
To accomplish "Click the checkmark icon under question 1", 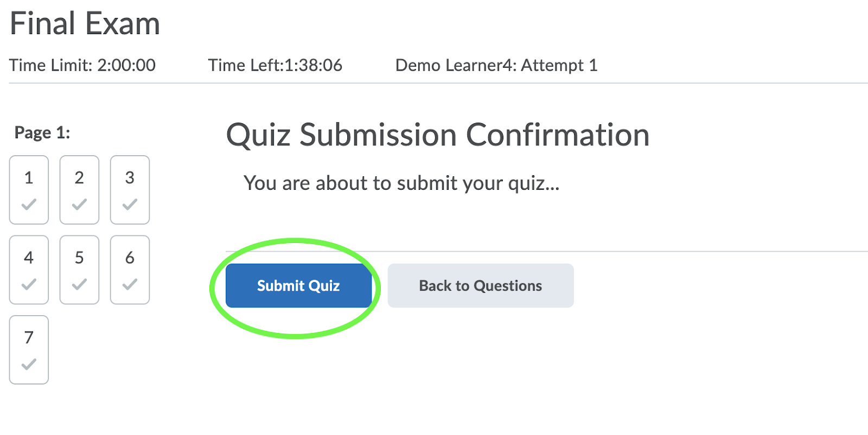I will click(x=29, y=204).
